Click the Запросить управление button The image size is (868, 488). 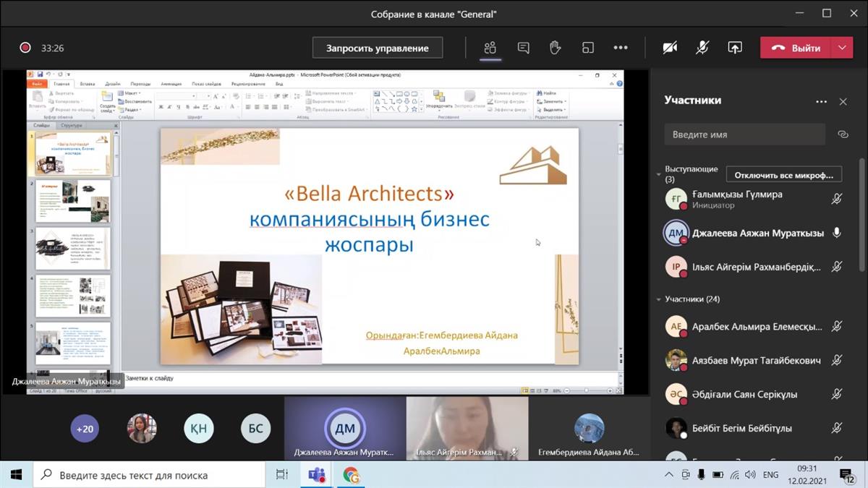(x=378, y=48)
